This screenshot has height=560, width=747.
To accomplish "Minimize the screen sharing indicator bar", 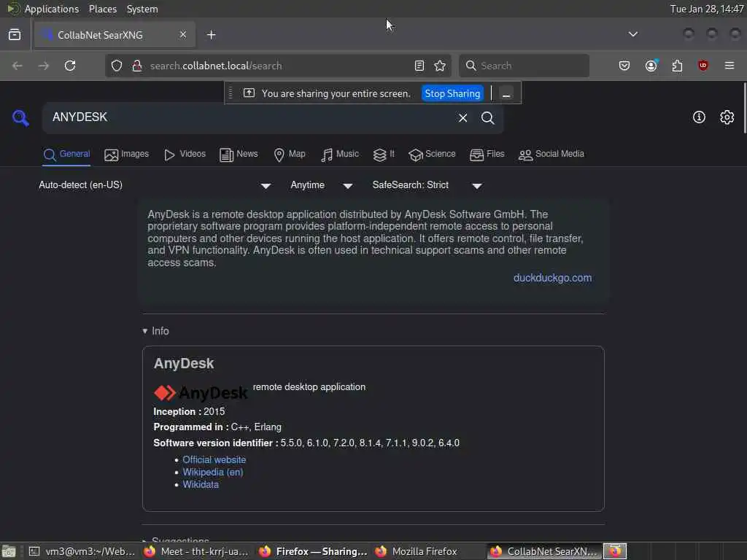I will pos(506,94).
